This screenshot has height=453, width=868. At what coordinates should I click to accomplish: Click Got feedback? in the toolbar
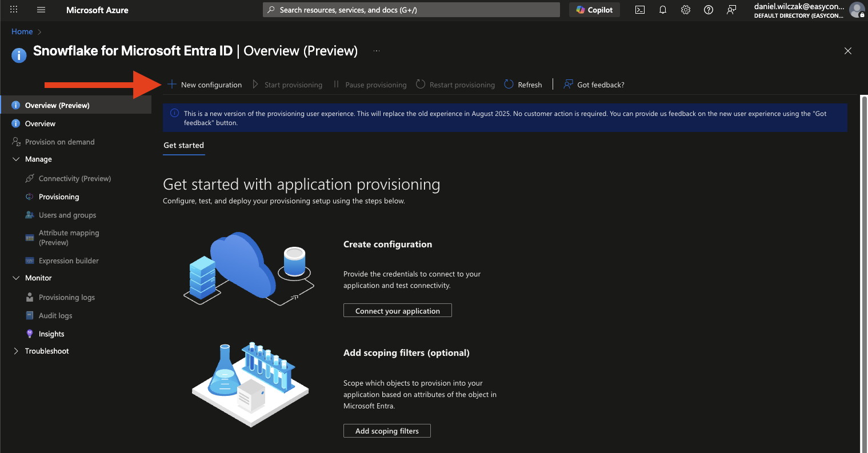(594, 85)
